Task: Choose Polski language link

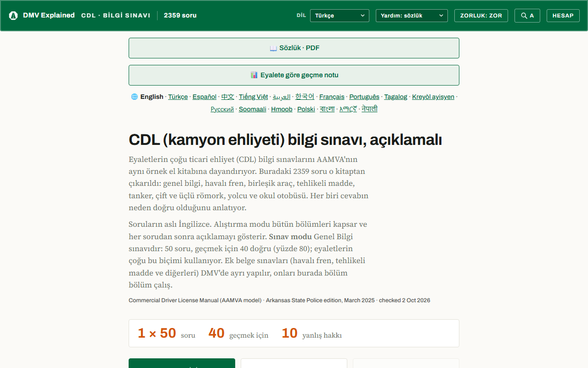Action: (x=306, y=109)
